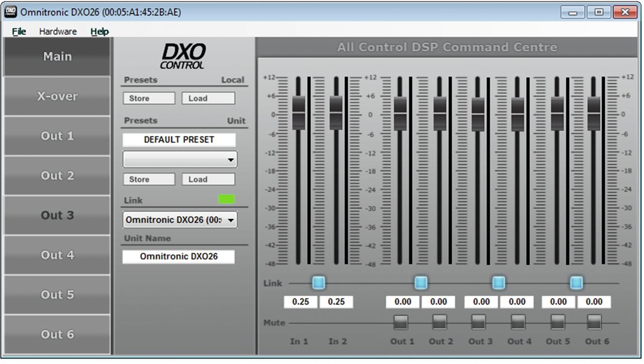Toggle the In 1/In 2 link button

point(318,282)
